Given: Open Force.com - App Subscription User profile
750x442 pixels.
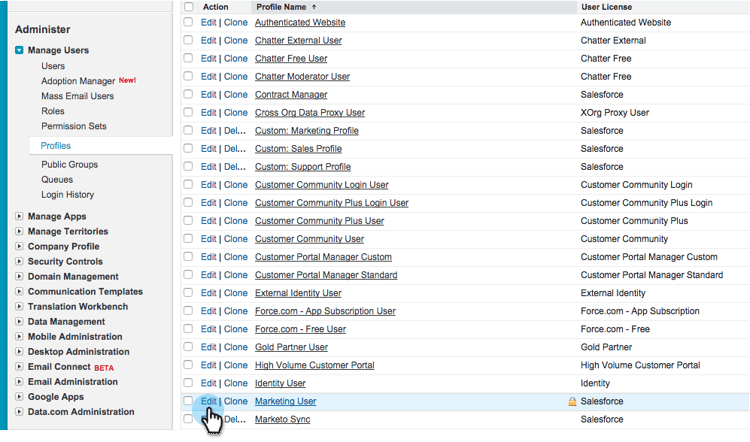Looking at the screenshot, I should coord(325,311).
